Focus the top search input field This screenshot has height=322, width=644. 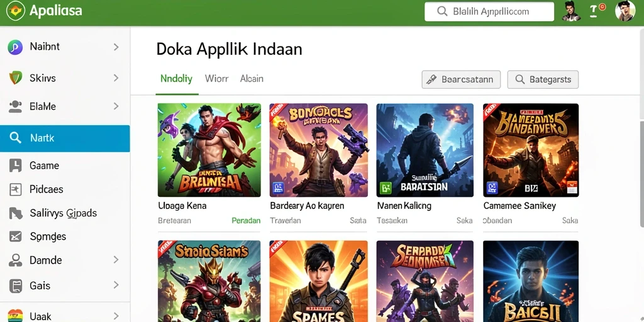489,11
